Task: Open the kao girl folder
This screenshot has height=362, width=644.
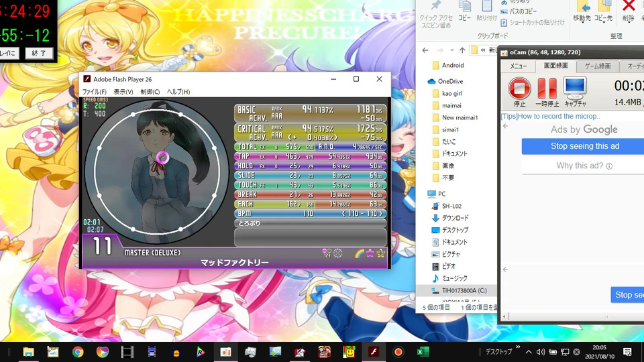Action: point(451,94)
